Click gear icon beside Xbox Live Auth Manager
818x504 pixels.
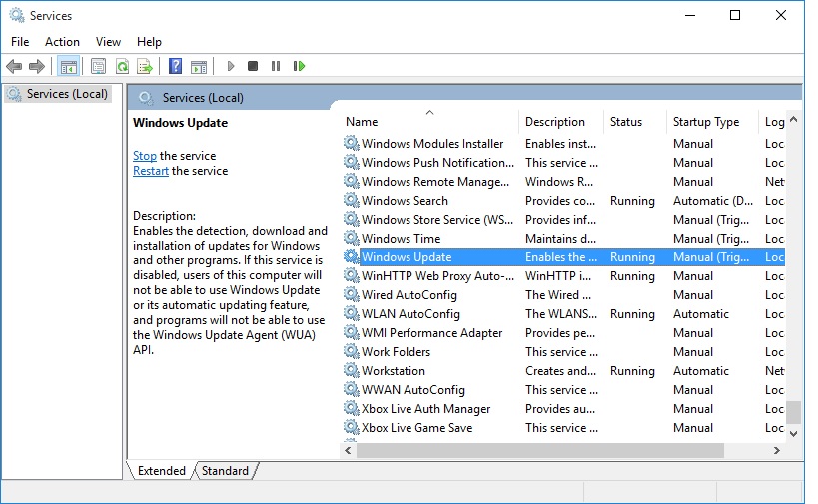coord(352,408)
